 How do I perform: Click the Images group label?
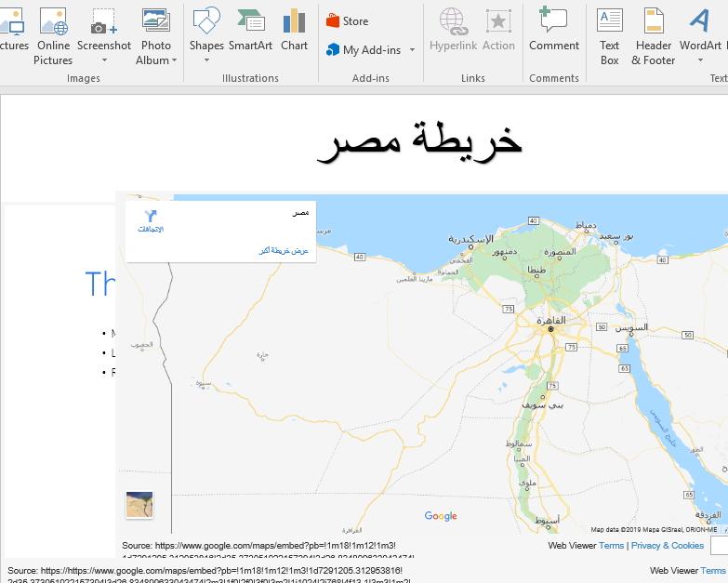[x=84, y=78]
